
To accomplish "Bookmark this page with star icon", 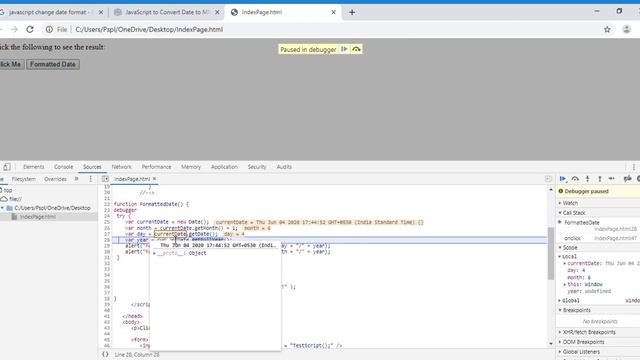I will (607, 29).
